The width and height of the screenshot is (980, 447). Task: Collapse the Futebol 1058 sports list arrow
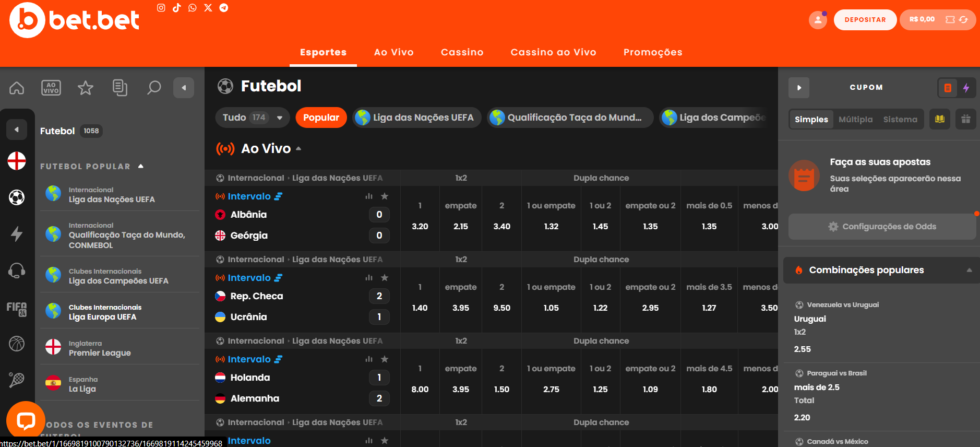click(17, 130)
